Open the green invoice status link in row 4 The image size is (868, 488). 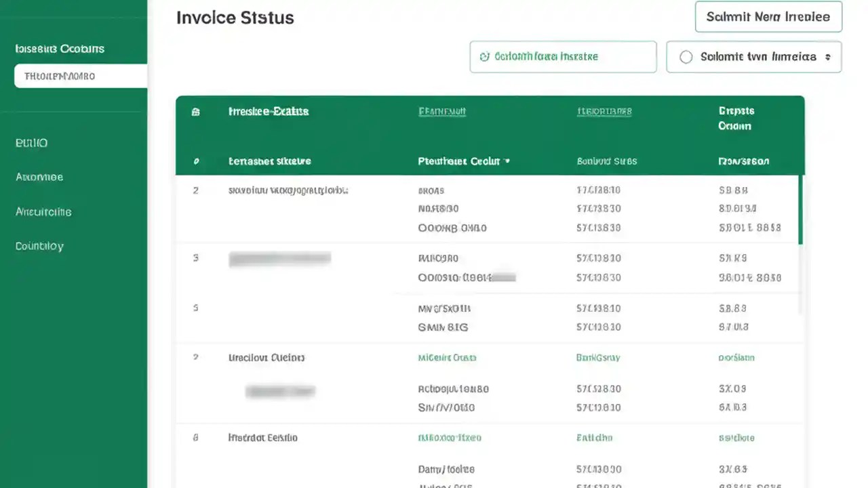coord(448,357)
